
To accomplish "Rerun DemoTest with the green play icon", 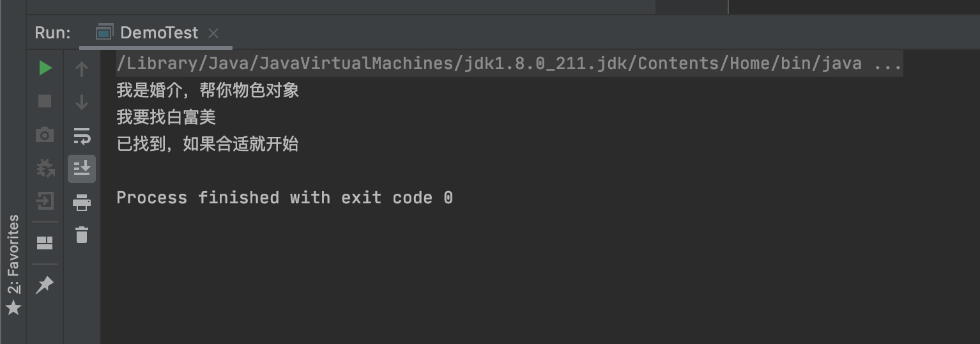I will click(45, 68).
